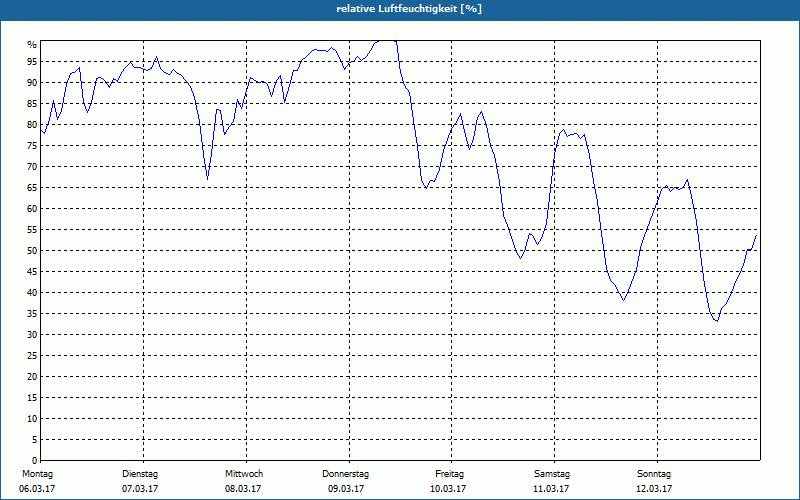Click the y-axis value '75'

32,145
